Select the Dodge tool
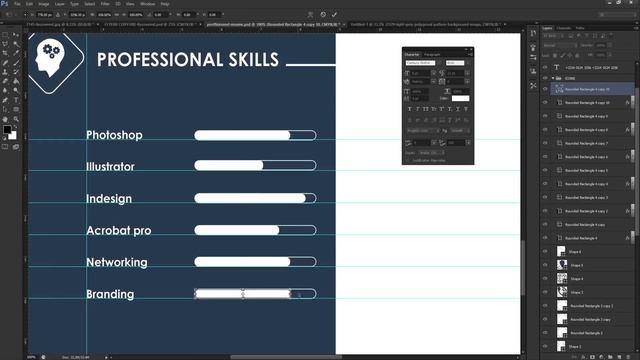This screenshot has width=640, height=360. 16,91
